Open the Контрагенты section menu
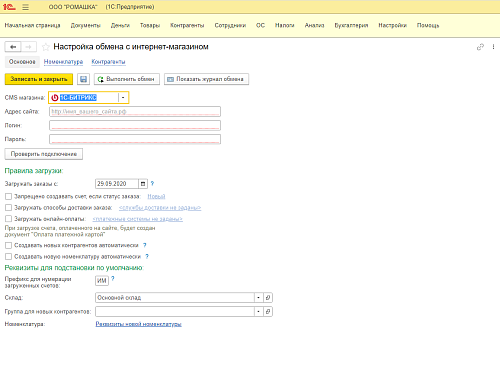 click(187, 25)
